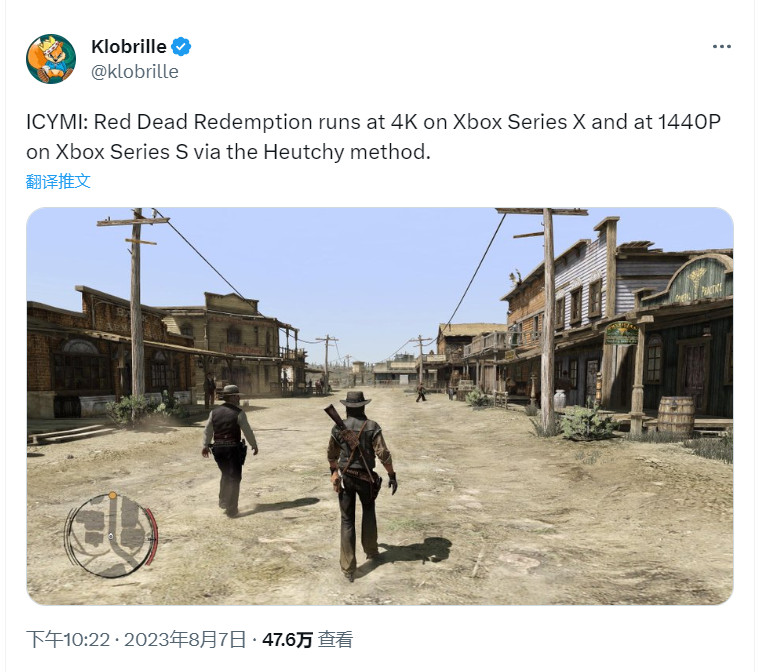Click the cowboy with rifle in screenshot center

pyautogui.click(x=361, y=484)
